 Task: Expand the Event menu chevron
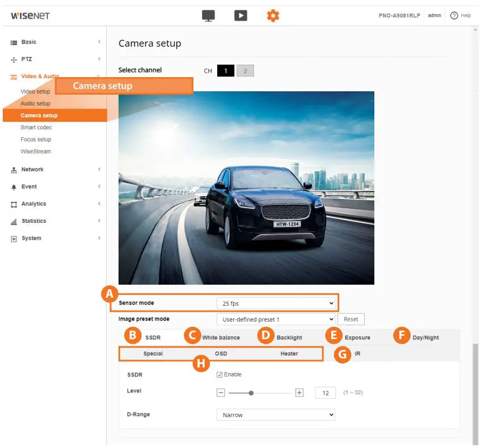(x=99, y=187)
